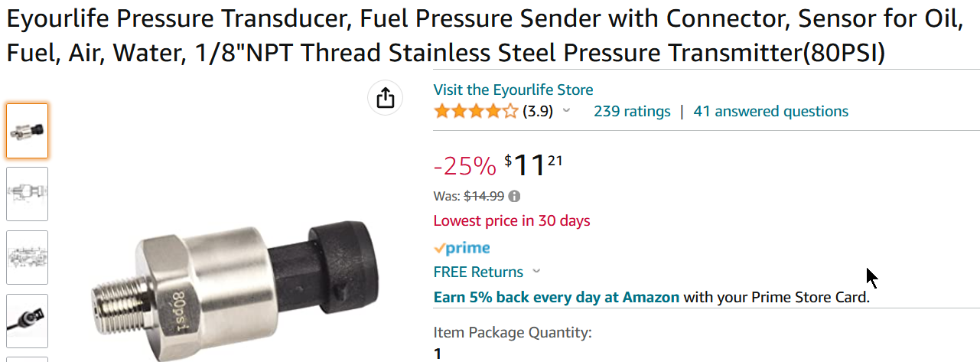This screenshot has height=362, width=980.
Task: Select the second thumbnail with the dimension drawing
Action: [28, 194]
